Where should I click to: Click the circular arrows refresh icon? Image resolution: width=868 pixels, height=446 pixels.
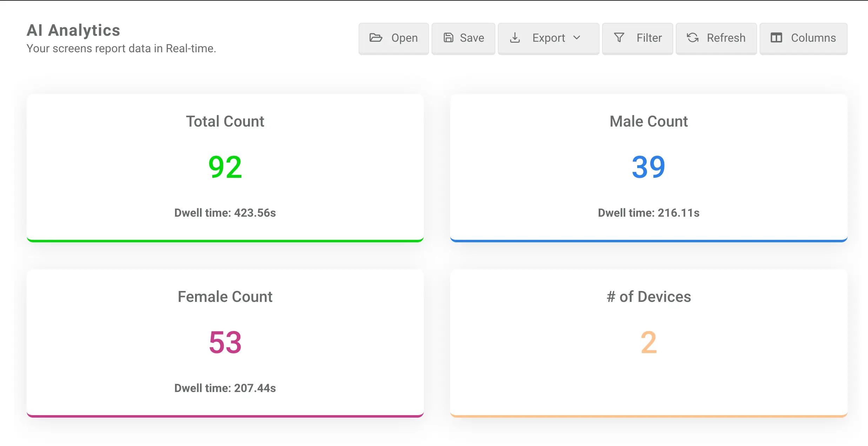point(693,38)
